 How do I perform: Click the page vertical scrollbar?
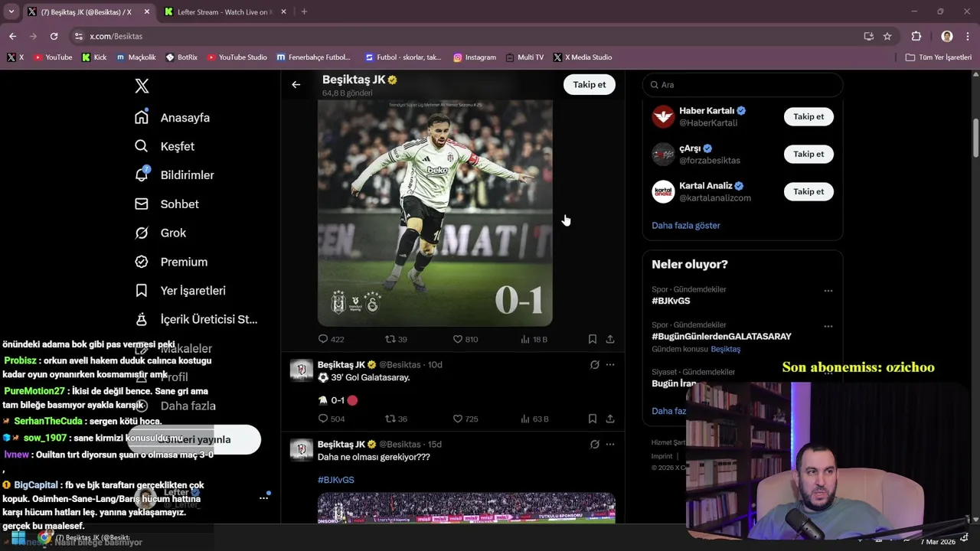975,138
